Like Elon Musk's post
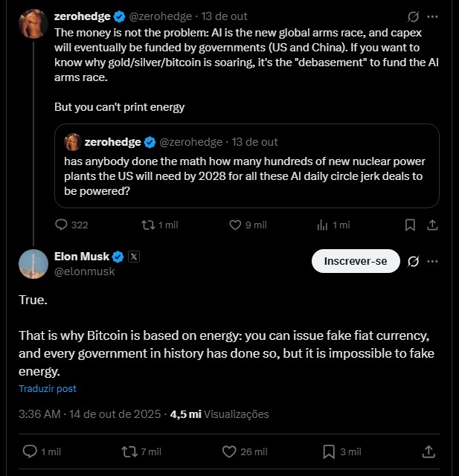459x476 pixels. coord(230,451)
